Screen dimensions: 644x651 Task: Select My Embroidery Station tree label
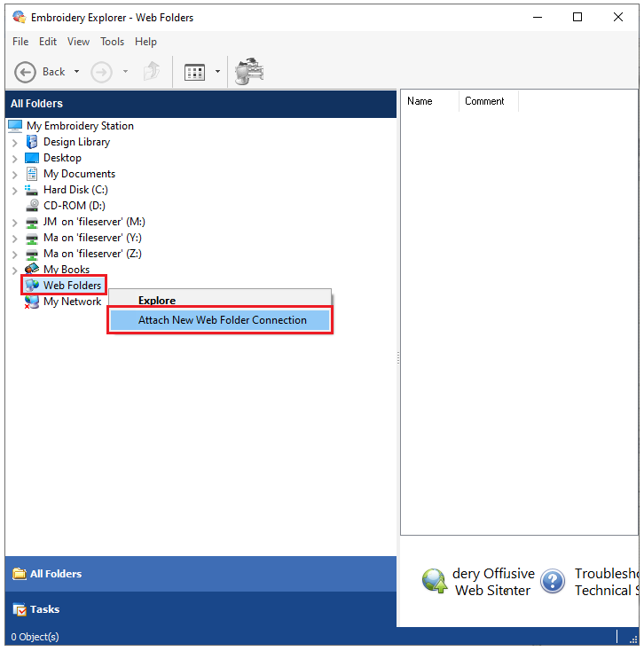pyautogui.click(x=80, y=126)
